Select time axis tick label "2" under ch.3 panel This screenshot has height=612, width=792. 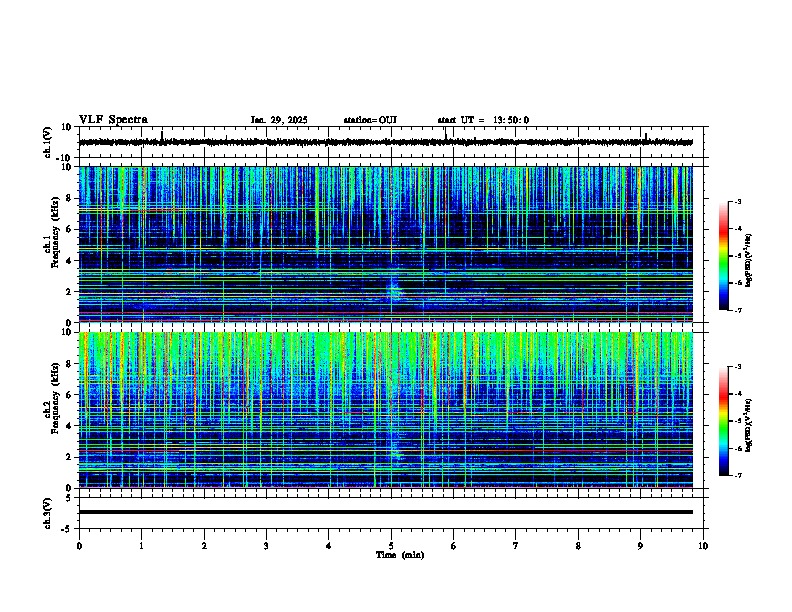tap(204, 546)
